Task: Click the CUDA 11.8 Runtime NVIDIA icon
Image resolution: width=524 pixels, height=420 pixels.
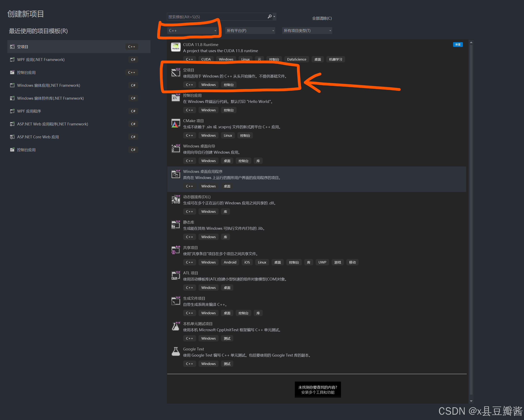Action: (175, 47)
